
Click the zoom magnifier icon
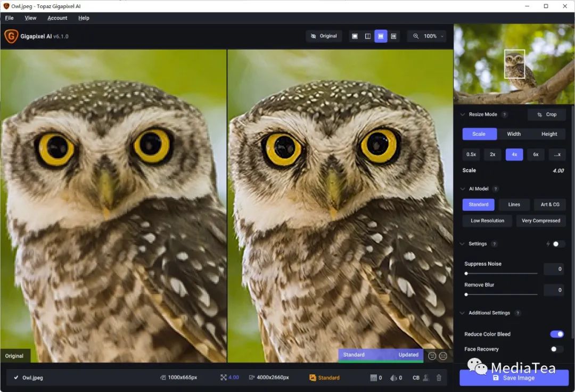pyautogui.click(x=415, y=36)
